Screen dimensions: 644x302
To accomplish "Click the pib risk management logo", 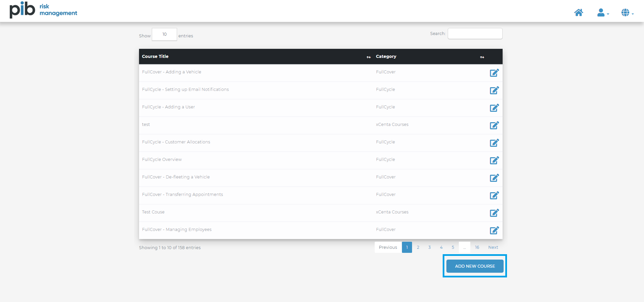I will pos(43,10).
